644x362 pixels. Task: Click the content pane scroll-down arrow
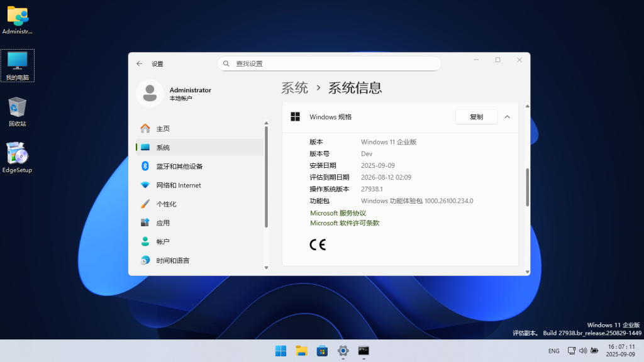coord(528,271)
